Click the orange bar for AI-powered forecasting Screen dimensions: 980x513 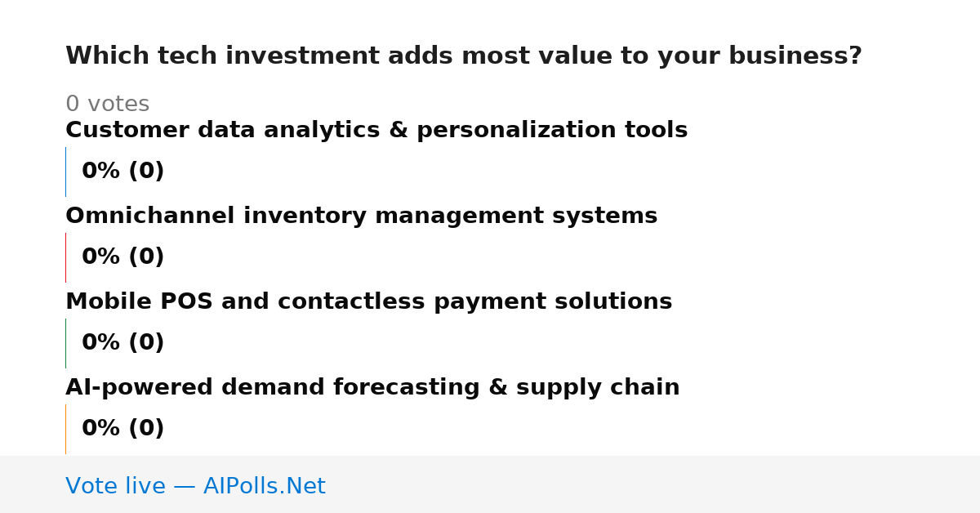[65, 429]
